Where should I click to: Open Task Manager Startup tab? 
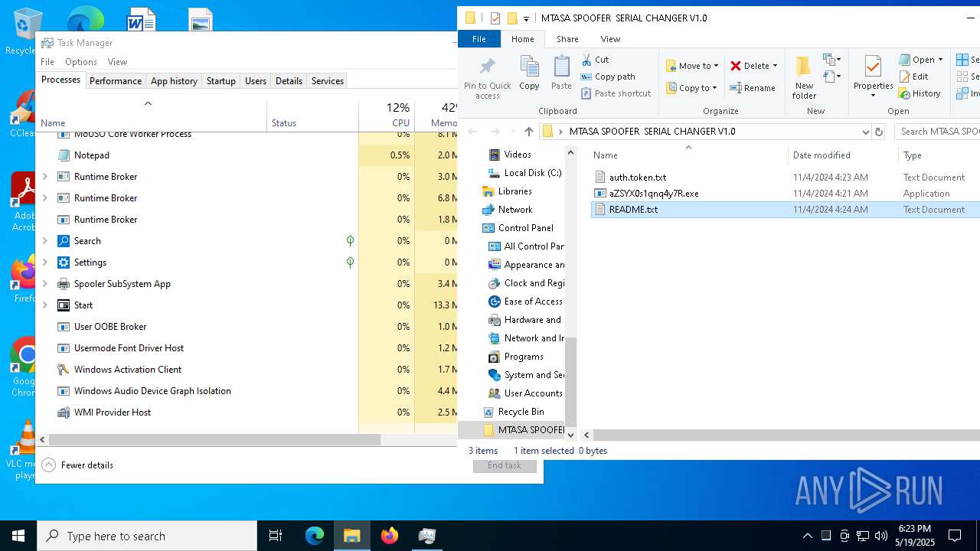[x=221, y=81]
